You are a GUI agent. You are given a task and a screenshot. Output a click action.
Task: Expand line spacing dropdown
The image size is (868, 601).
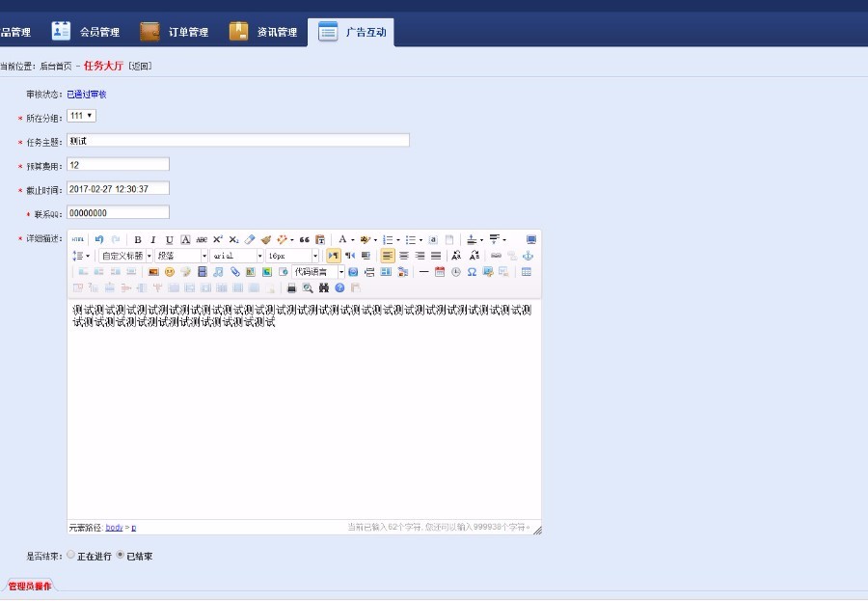pyautogui.click(x=88, y=256)
